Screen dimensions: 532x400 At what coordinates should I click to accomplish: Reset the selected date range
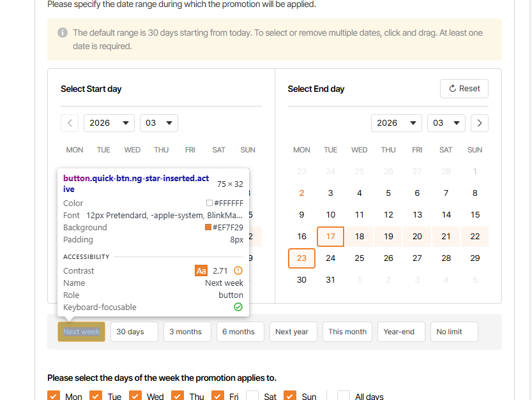tap(464, 89)
